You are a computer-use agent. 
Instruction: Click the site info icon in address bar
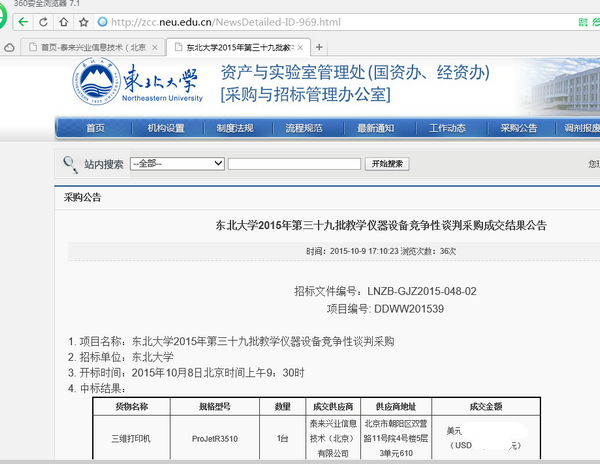(x=103, y=21)
